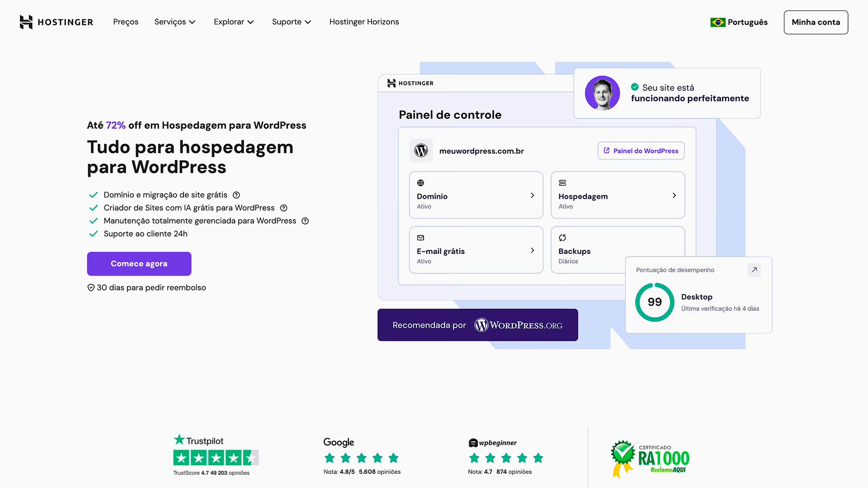Click check mark beside Suporte ao cliente 24h

coord(94,234)
